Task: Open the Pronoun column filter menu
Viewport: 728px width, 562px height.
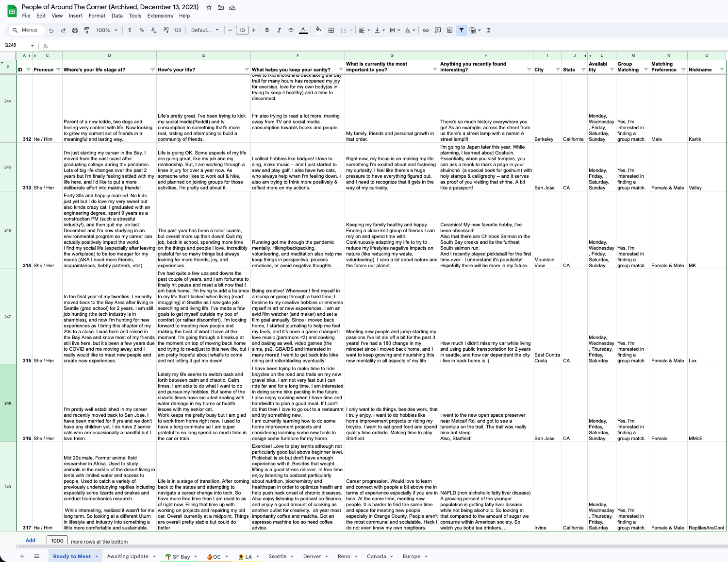Action: 58,70
